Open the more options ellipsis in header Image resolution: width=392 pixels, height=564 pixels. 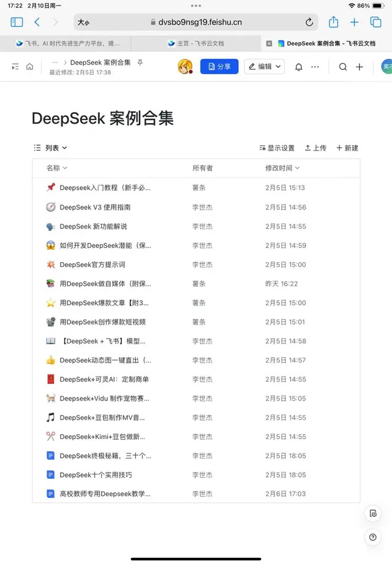[x=315, y=67]
